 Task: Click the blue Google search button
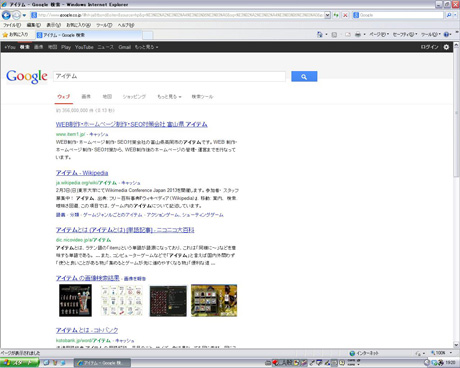tap(304, 76)
